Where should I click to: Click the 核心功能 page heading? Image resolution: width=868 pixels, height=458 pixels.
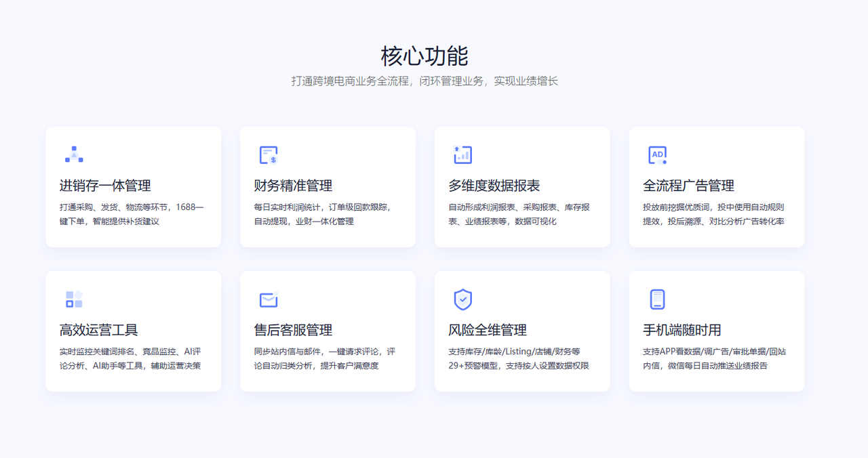pyautogui.click(x=433, y=56)
